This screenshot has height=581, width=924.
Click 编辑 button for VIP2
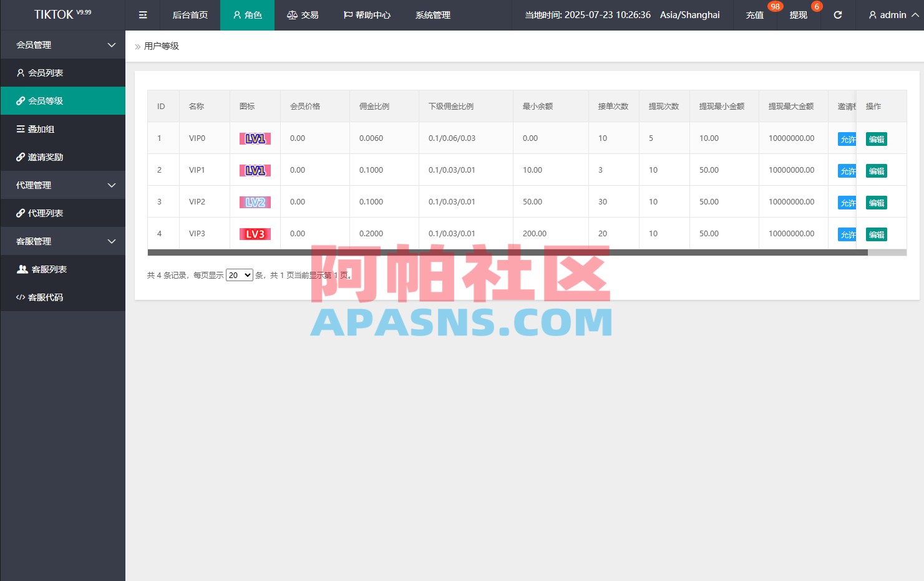(x=877, y=203)
